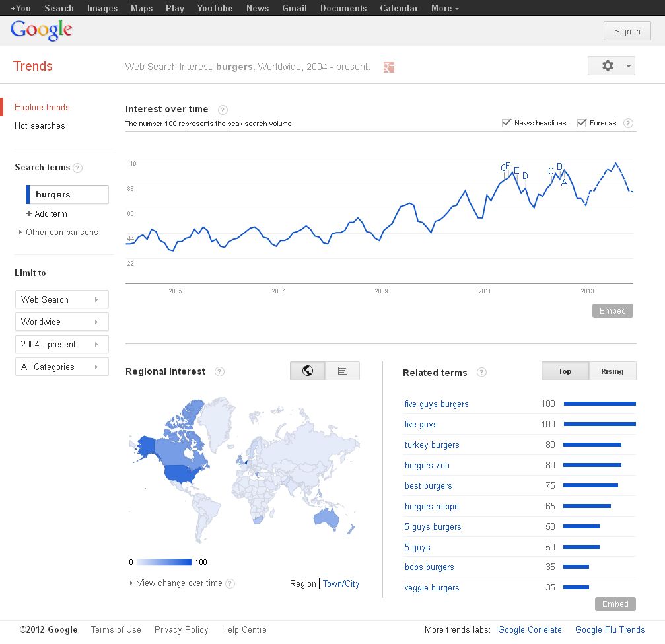Click Embed button under Related terms
This screenshot has height=644, width=665.
pyautogui.click(x=615, y=604)
